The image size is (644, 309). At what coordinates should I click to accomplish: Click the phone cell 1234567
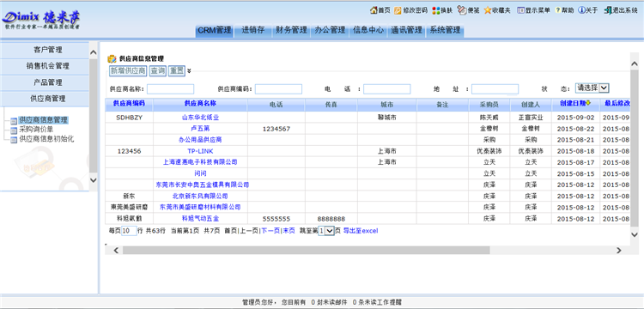coord(276,129)
